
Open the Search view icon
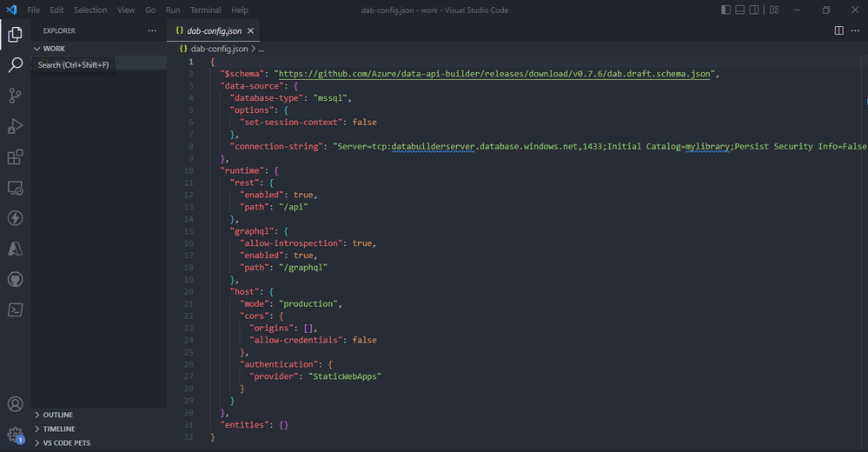point(15,65)
